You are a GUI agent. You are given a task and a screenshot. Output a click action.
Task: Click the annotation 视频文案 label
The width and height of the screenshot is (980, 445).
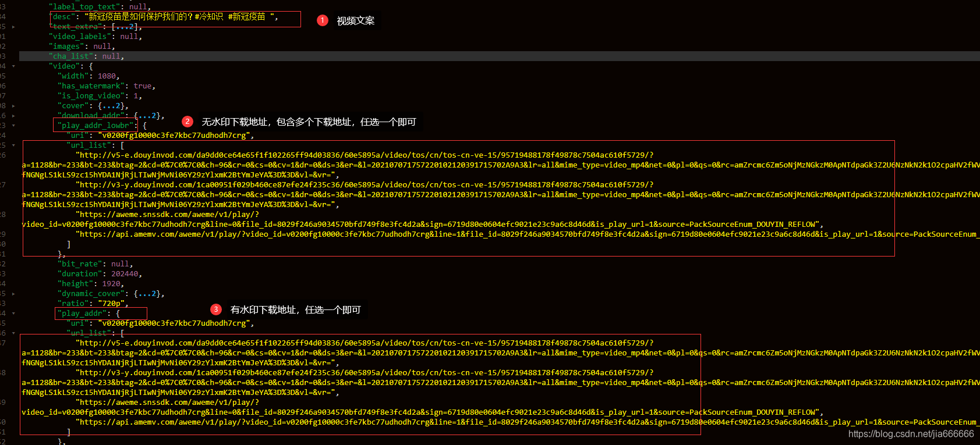click(355, 21)
